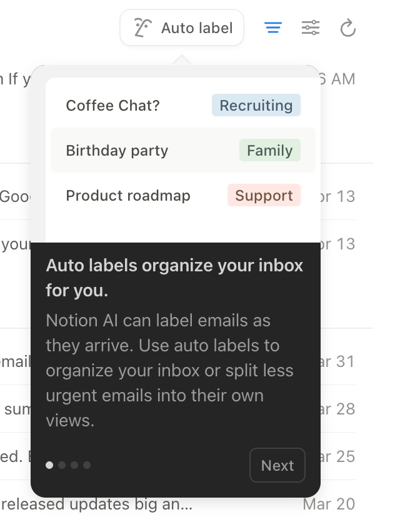Advance the tour with the Next button

click(x=277, y=465)
